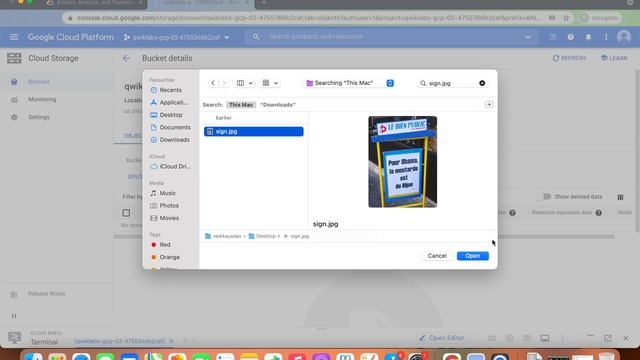640x360 pixels.
Task: Open the Google Cloud navigation menu
Action: pyautogui.click(x=14, y=37)
